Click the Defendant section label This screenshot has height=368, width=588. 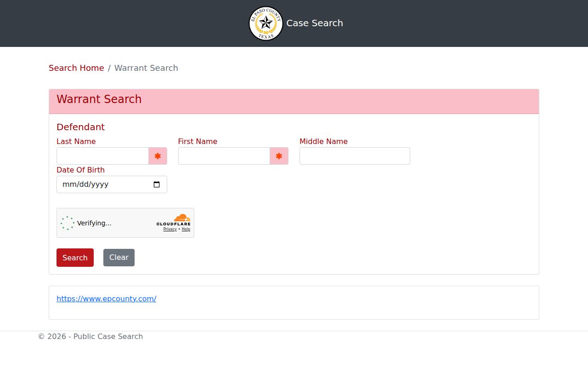[80, 127]
